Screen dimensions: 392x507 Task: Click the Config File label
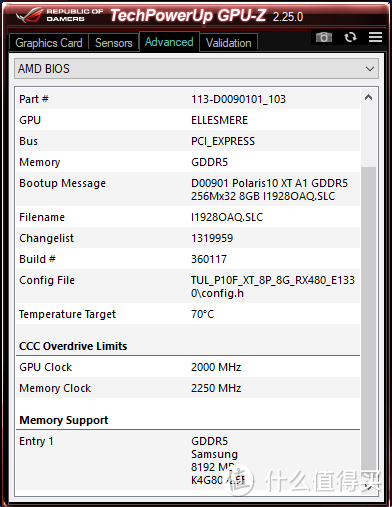pos(47,280)
